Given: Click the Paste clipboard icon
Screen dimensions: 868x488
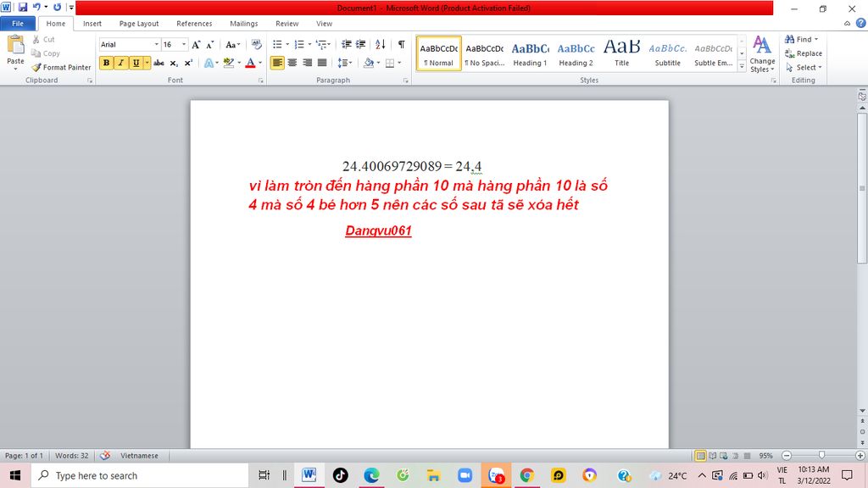Looking at the screenshot, I should tap(15, 46).
